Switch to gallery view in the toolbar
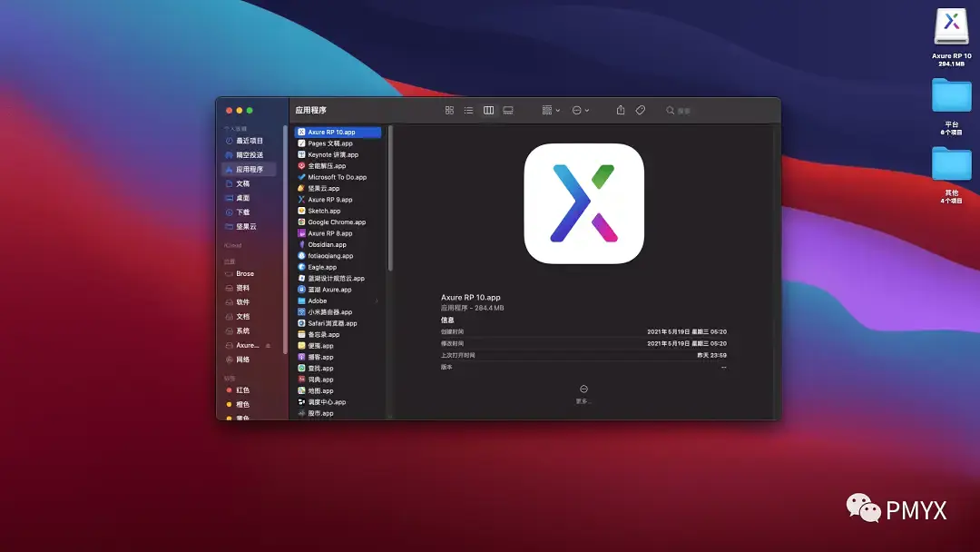The width and height of the screenshot is (980, 552). click(508, 109)
